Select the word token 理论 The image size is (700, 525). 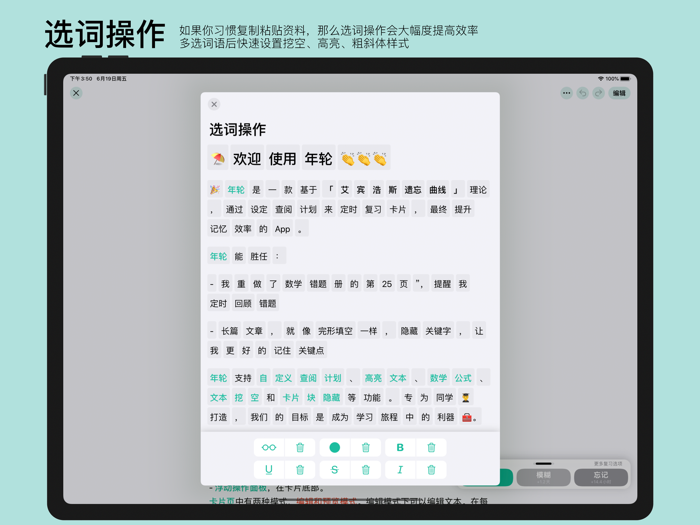(x=478, y=190)
